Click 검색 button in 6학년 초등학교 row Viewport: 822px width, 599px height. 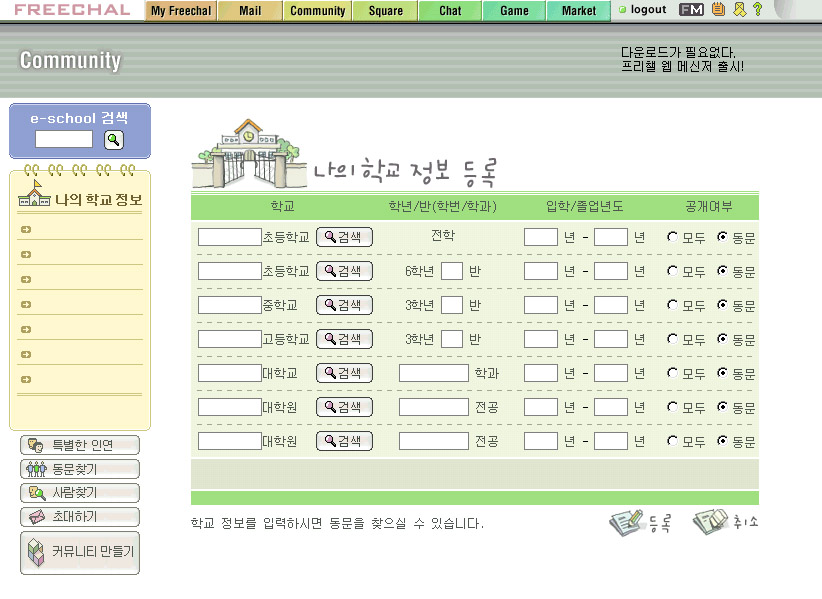click(344, 271)
